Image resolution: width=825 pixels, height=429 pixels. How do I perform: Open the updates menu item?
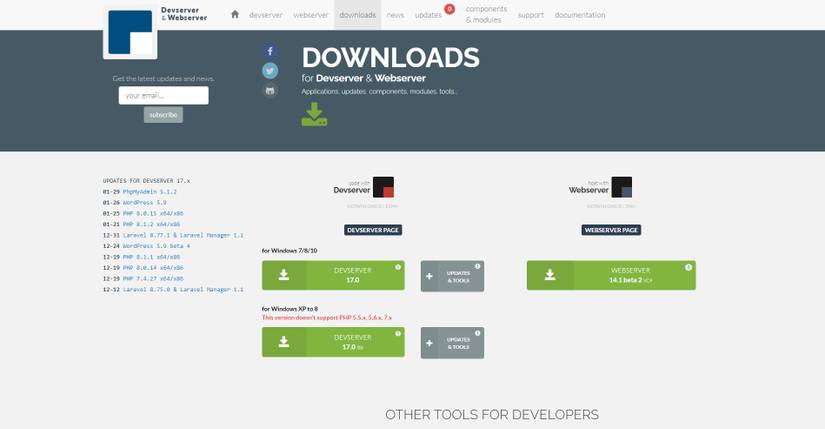coord(428,15)
